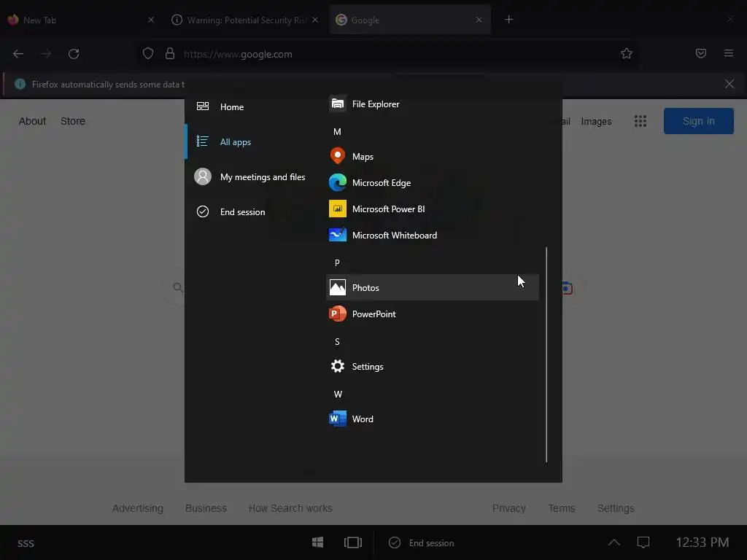Open Microsoft Whiteboard app

click(x=432, y=236)
